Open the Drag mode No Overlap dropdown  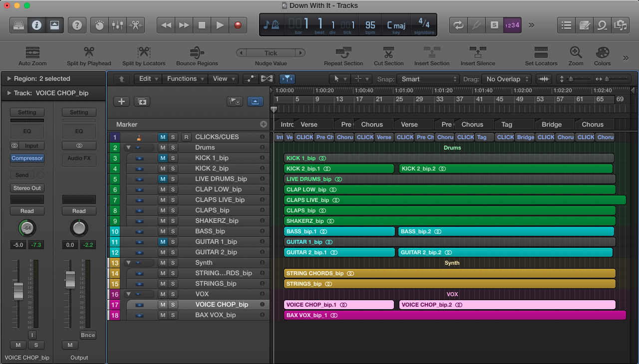pos(507,79)
